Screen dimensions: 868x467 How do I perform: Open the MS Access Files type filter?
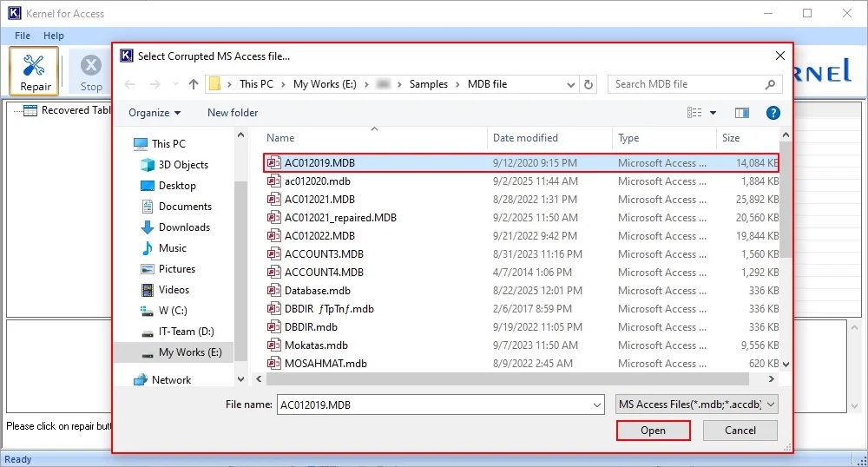pyautogui.click(x=697, y=405)
